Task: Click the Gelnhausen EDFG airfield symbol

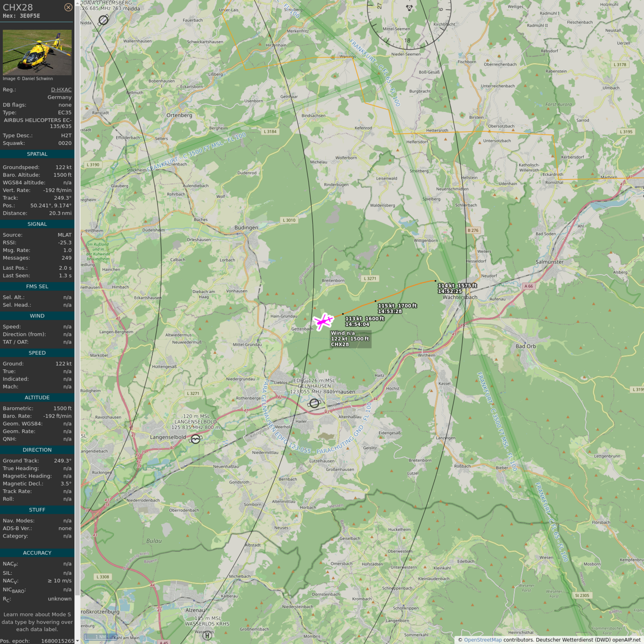Action: tap(314, 403)
